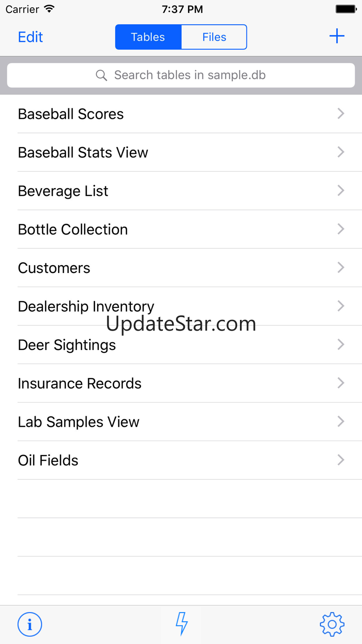Expand Beverage List row chevron
Image resolution: width=362 pixels, height=644 pixels.
coord(341,191)
